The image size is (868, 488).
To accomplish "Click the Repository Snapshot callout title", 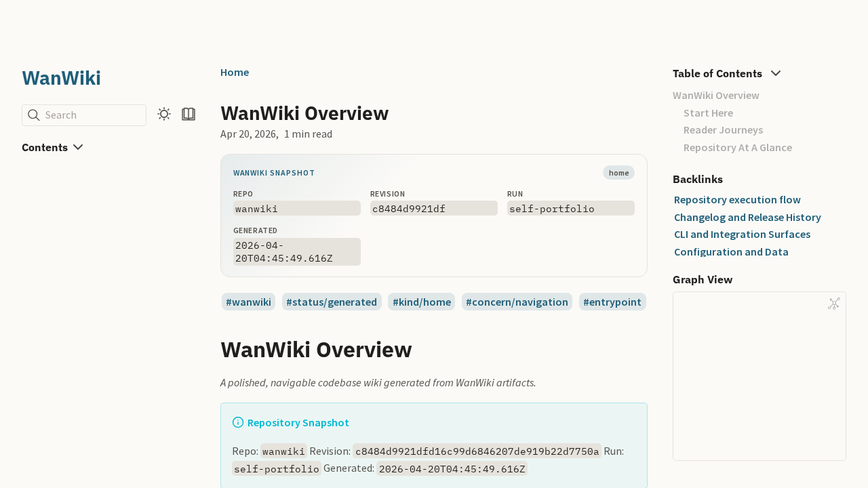I will pos(298,422).
